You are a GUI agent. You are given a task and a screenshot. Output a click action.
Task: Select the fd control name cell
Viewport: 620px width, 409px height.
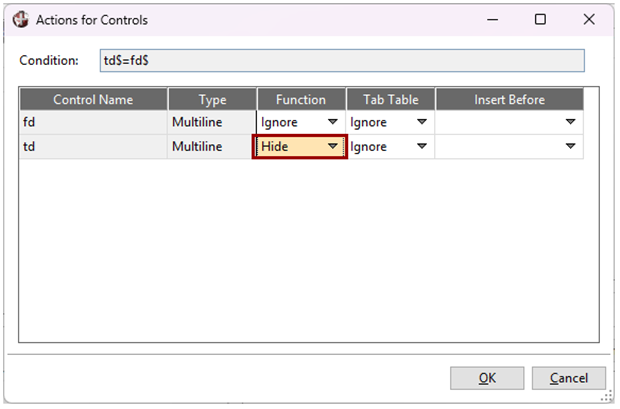[x=93, y=122]
